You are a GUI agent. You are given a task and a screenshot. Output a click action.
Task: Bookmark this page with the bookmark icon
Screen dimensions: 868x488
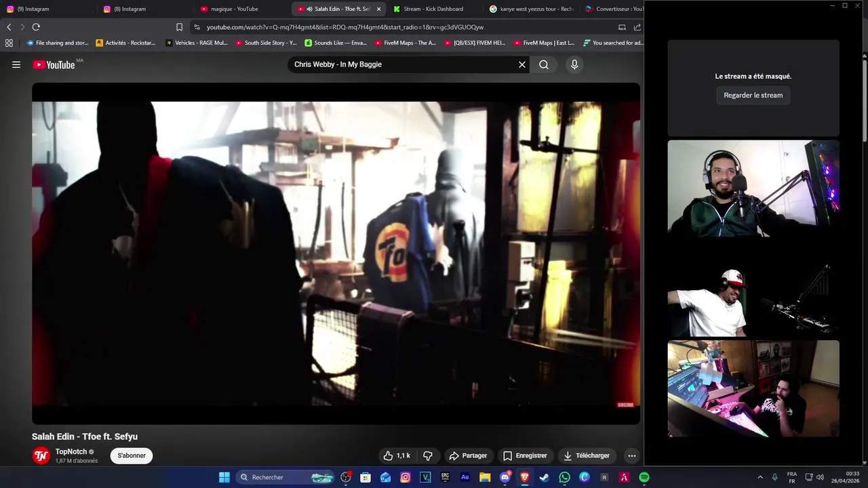(179, 27)
